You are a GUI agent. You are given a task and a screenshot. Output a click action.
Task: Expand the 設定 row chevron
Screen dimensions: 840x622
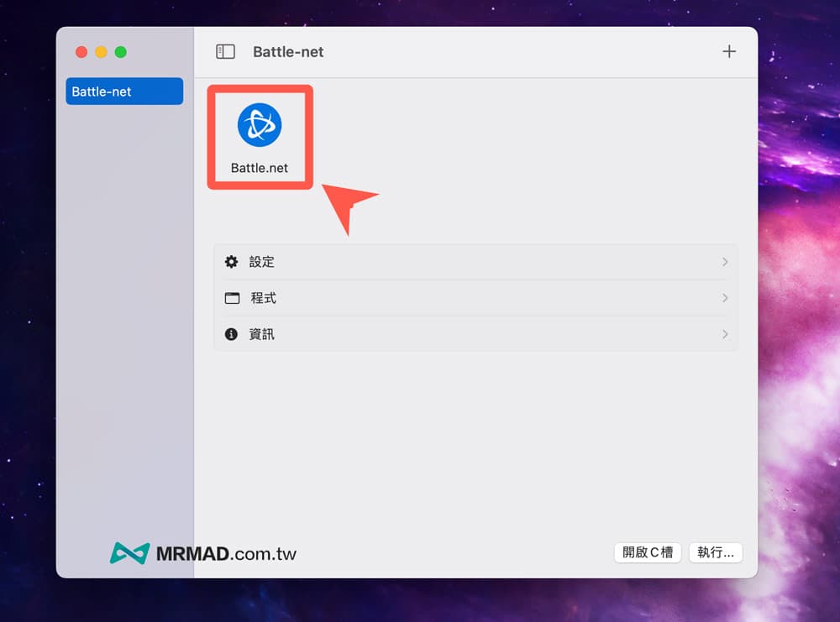click(x=725, y=262)
